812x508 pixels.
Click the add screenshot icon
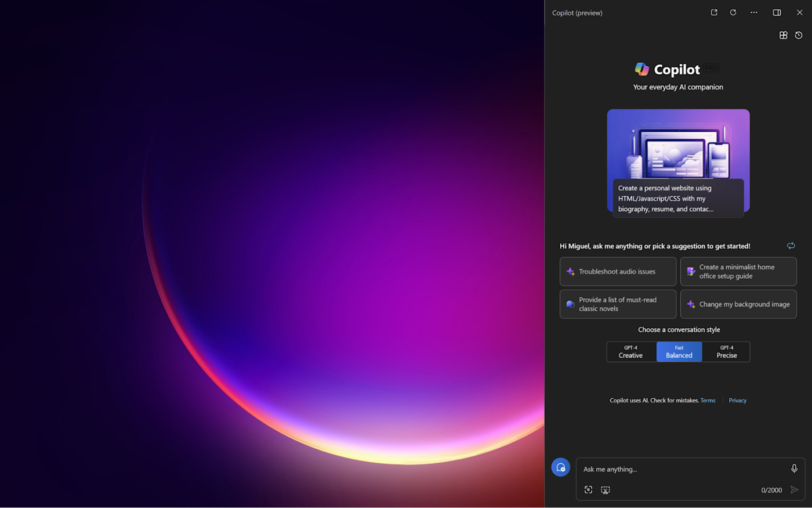(606, 490)
